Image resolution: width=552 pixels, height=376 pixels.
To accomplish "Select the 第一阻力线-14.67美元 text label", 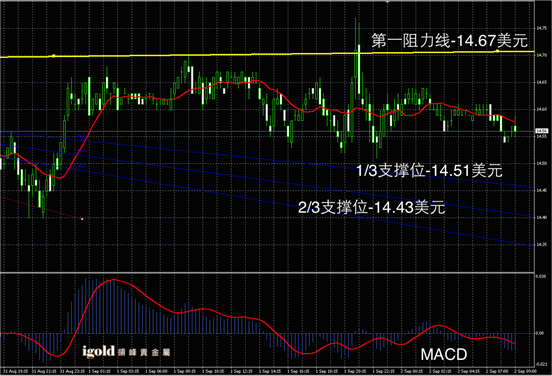I will pyautogui.click(x=450, y=41).
